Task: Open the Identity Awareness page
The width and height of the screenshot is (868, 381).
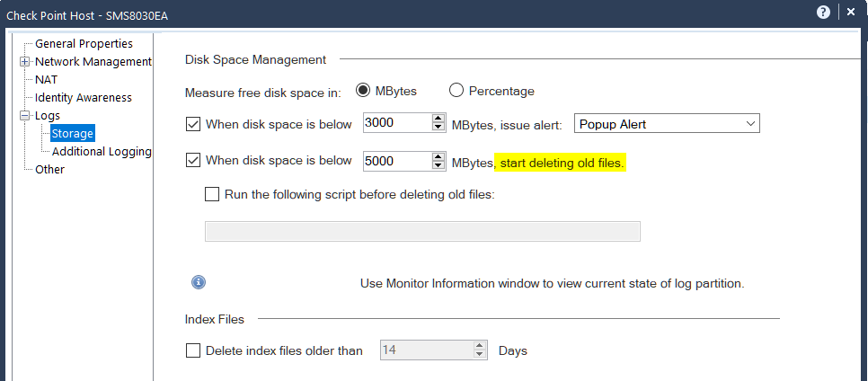Action: pyautogui.click(x=83, y=97)
